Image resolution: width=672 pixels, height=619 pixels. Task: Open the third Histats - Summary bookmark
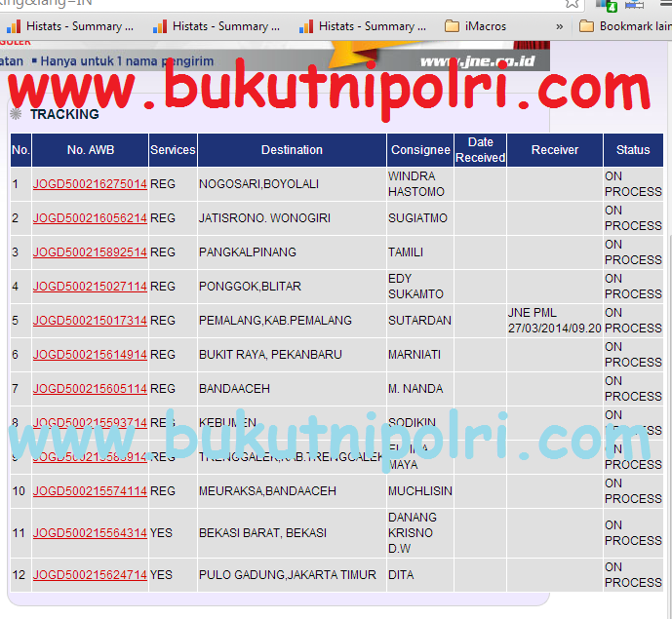[x=363, y=26]
